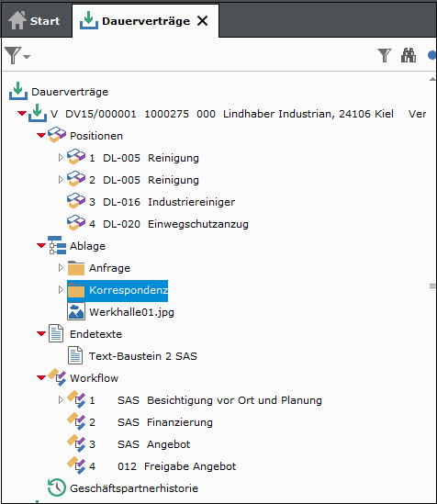Expand the Korrespondenz folder
This screenshot has height=504, width=437.
coord(61,290)
